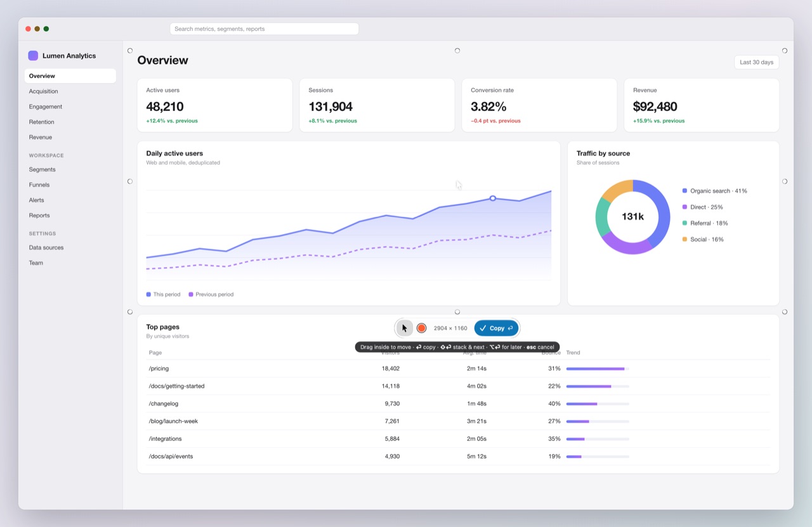This screenshot has height=527, width=812.
Task: Click the 2904 × 1160 dimensions readout
Action: coord(450,328)
